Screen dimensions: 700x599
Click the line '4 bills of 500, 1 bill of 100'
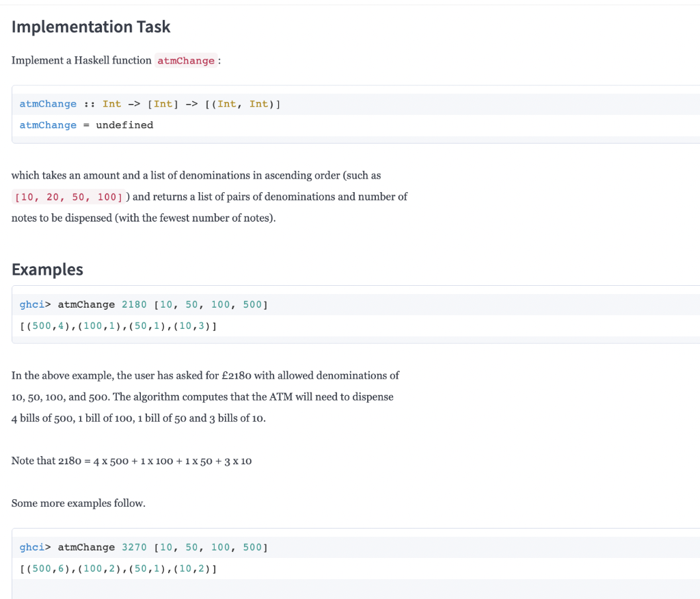(138, 418)
